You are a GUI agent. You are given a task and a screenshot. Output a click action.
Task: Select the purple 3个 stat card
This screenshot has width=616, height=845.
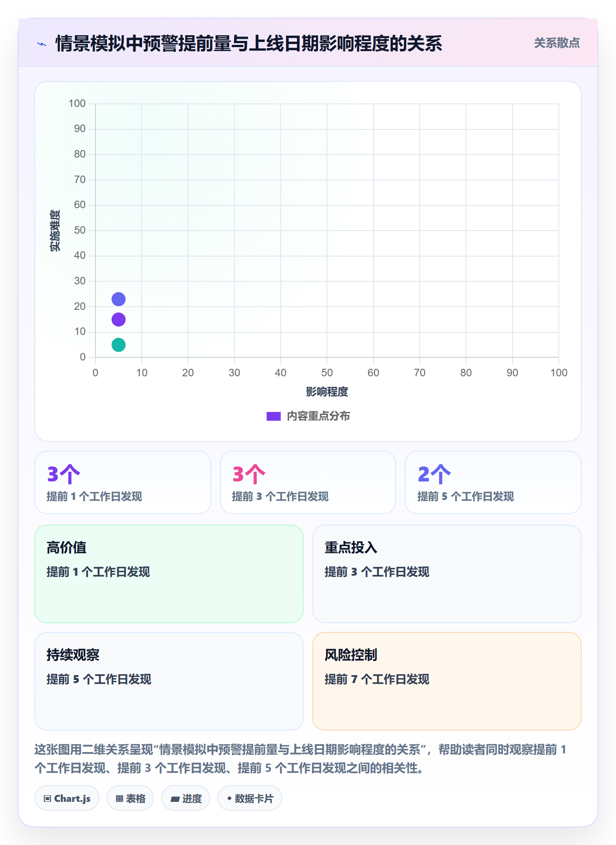coord(123,482)
